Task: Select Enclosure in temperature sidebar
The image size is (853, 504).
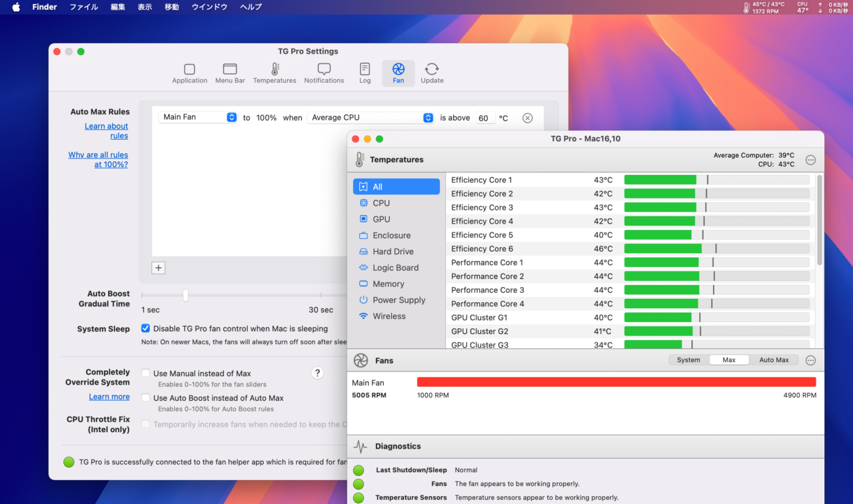Action: click(397, 236)
